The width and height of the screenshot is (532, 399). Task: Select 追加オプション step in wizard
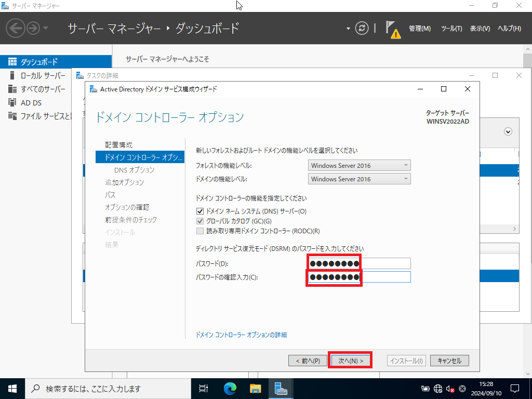[x=125, y=182]
